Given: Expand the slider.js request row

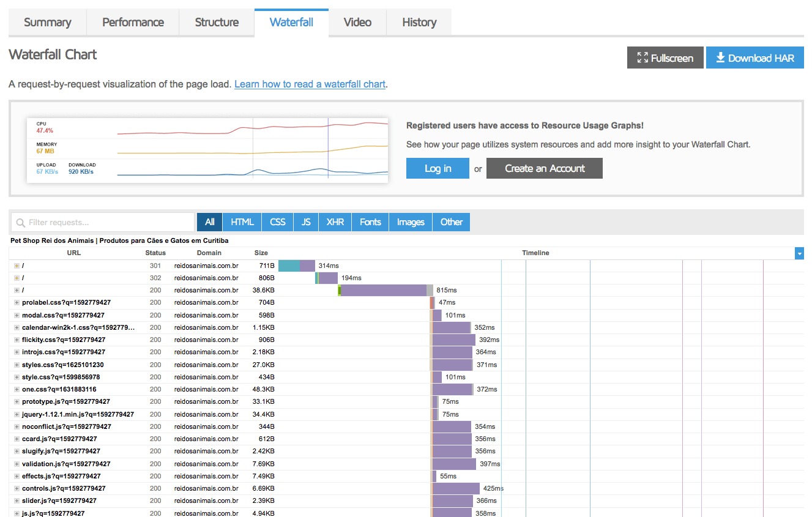Looking at the screenshot, I should pyautogui.click(x=17, y=500).
